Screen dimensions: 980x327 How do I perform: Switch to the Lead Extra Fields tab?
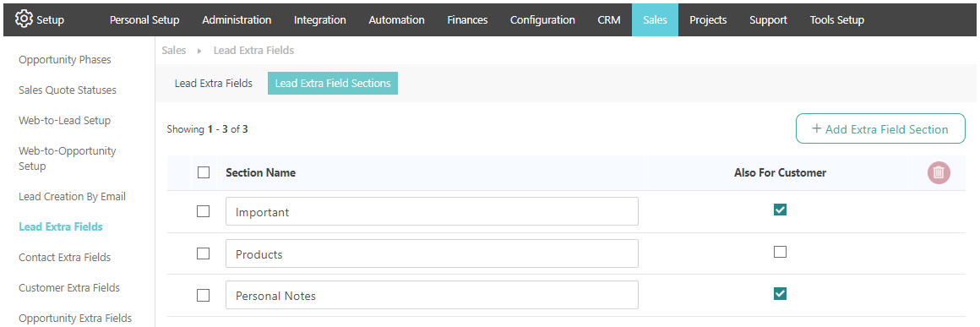click(214, 83)
